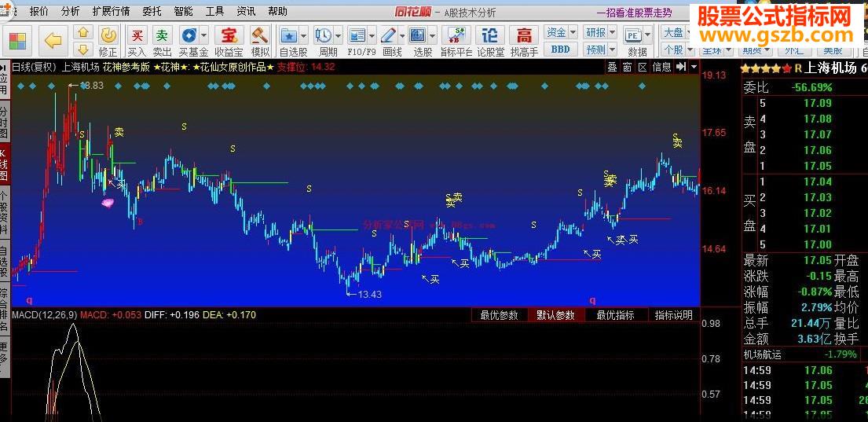Screen dimensions: 868x422
Task: Open the F10/F9 info icon
Action: [357, 36]
